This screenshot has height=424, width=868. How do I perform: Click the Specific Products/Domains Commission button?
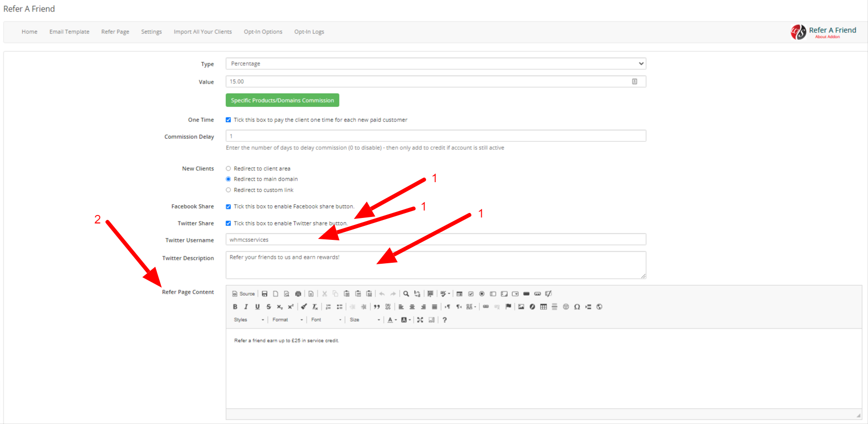click(x=282, y=101)
